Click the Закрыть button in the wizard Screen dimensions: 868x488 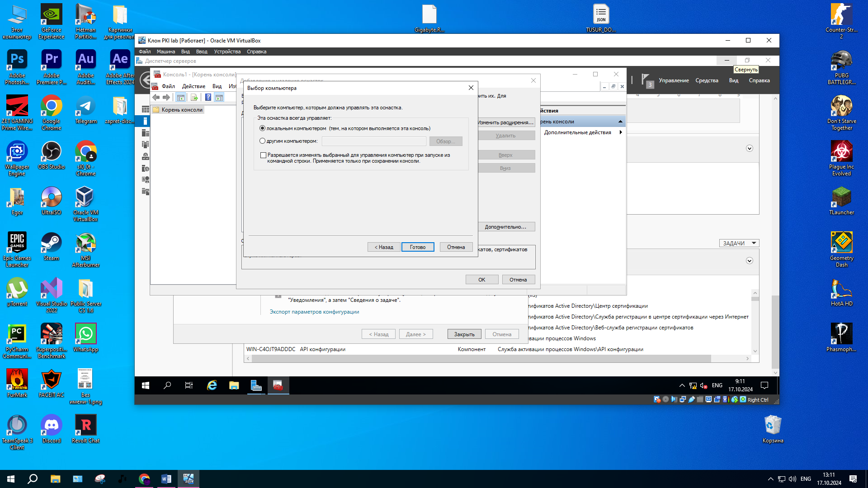[x=464, y=334]
